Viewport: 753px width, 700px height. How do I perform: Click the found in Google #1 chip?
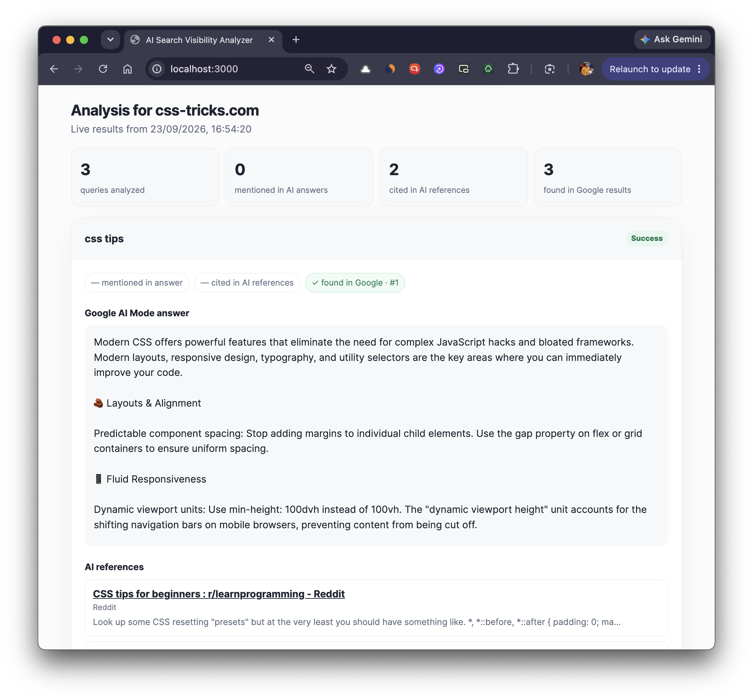coord(355,283)
